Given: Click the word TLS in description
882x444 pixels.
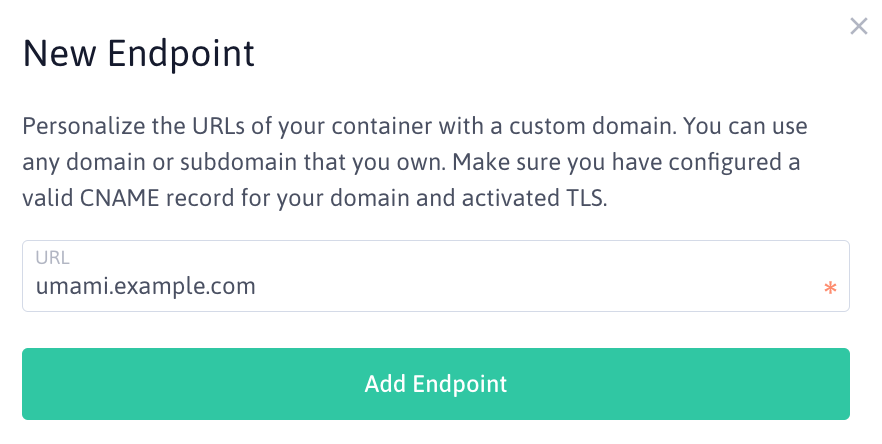Looking at the screenshot, I should coord(584,198).
